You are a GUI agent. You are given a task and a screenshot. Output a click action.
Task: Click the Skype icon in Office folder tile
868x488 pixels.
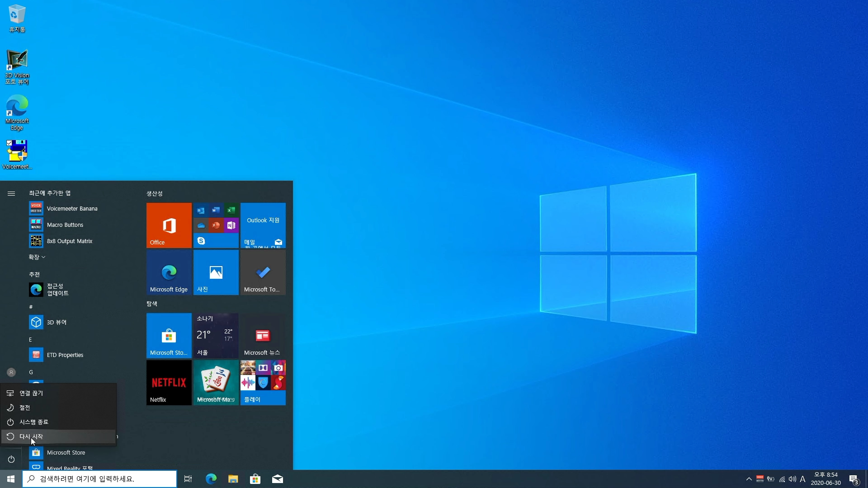pos(201,241)
